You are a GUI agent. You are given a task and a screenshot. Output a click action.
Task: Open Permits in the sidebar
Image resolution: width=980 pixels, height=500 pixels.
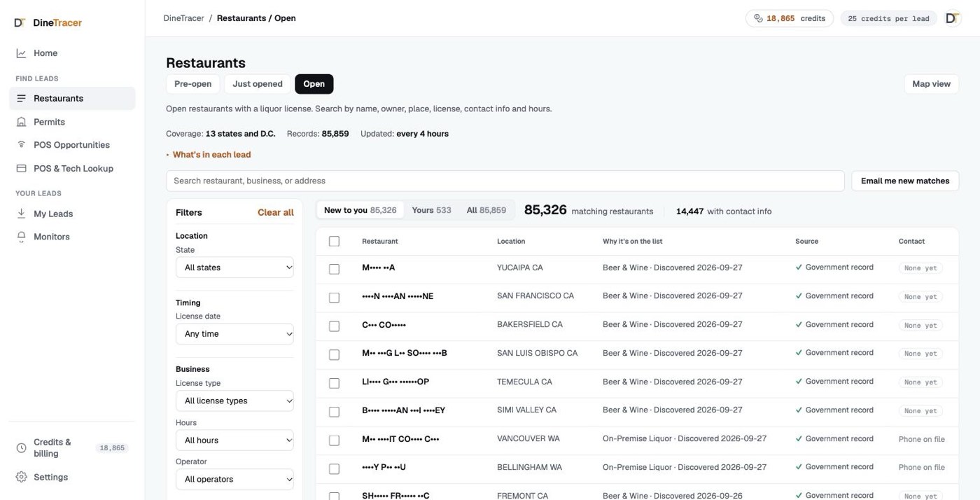pos(72,122)
